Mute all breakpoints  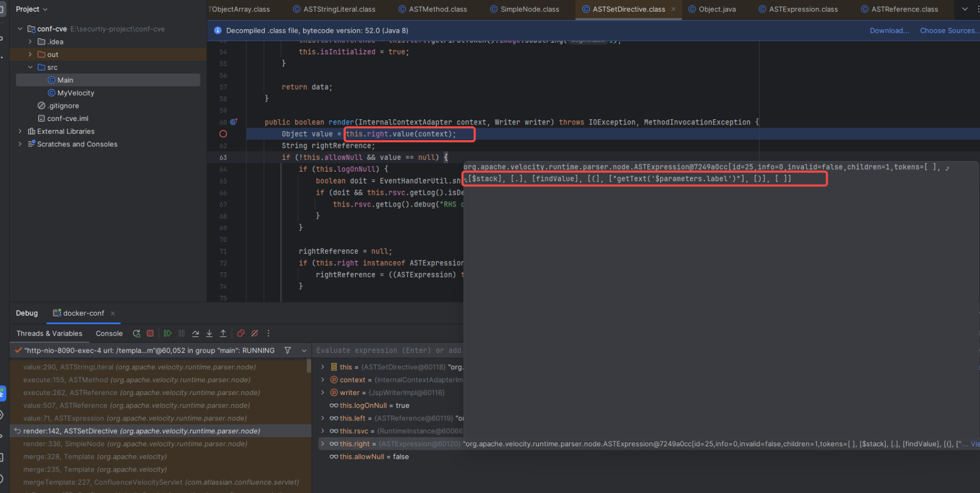(255, 333)
